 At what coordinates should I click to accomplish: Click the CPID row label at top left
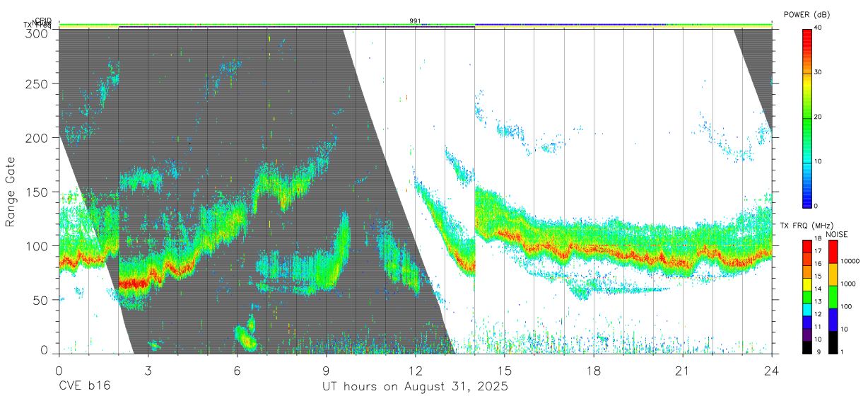pos(43,21)
